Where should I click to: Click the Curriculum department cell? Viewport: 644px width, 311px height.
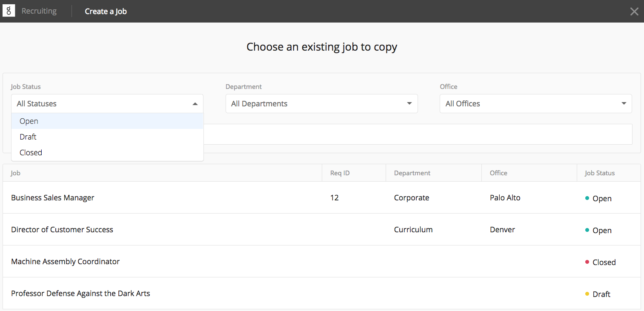tap(413, 230)
